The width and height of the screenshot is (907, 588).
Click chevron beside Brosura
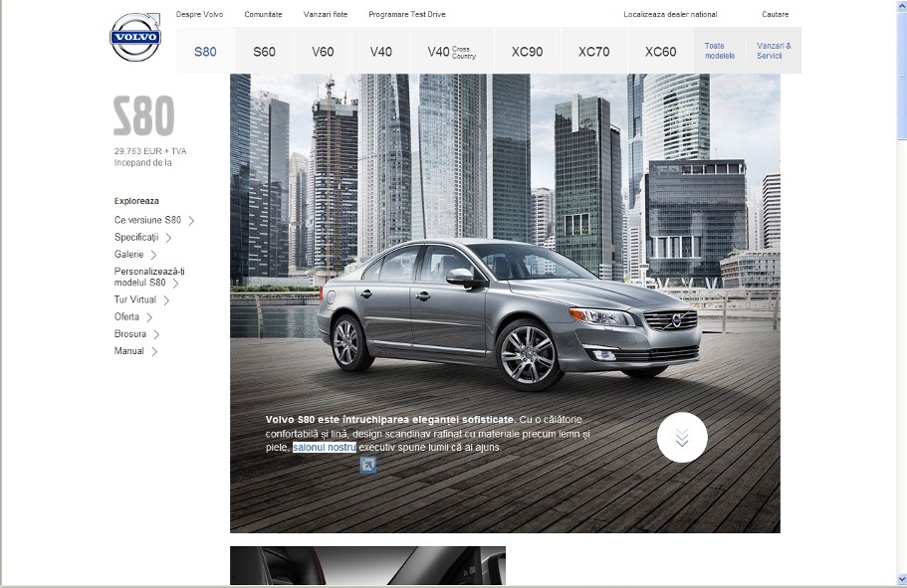pos(156,334)
